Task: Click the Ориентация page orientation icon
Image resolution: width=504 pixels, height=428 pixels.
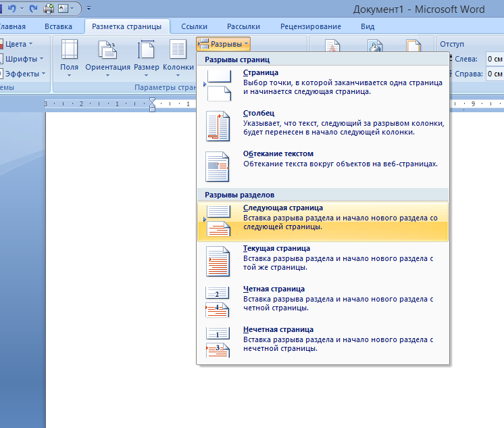Action: tap(107, 49)
